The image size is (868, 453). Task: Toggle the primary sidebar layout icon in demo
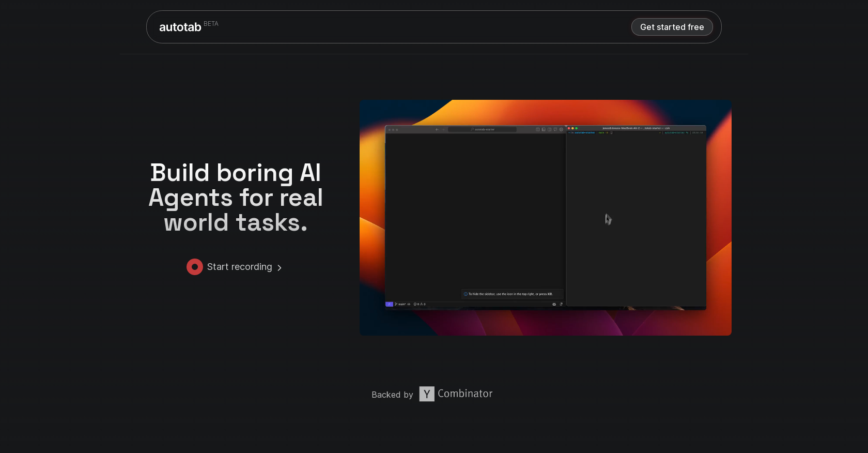(538, 129)
